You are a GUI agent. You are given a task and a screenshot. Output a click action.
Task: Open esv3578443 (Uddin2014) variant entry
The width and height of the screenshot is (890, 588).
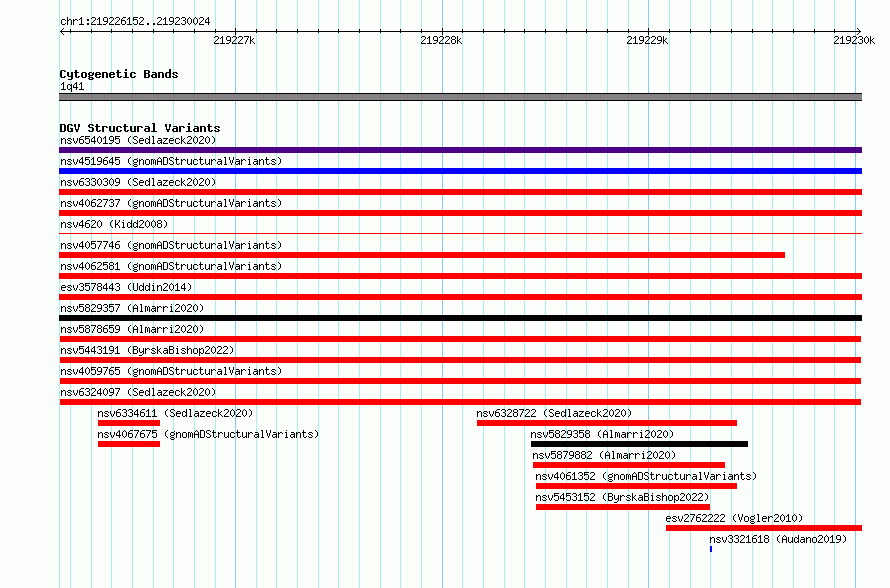(126, 287)
